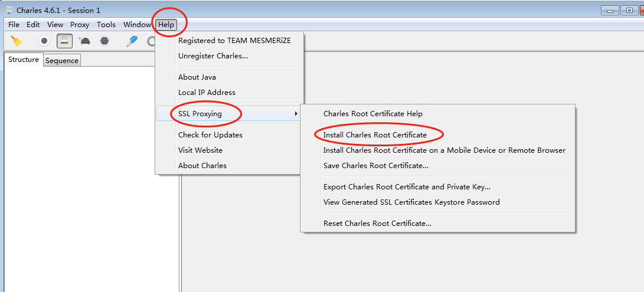Open the File menu
644x292 pixels.
coord(14,25)
